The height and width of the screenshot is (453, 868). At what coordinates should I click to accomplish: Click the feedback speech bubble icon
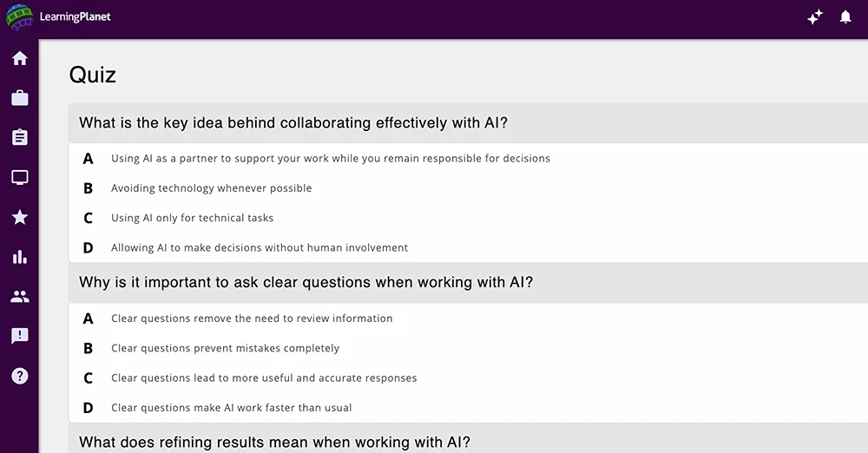[20, 336]
